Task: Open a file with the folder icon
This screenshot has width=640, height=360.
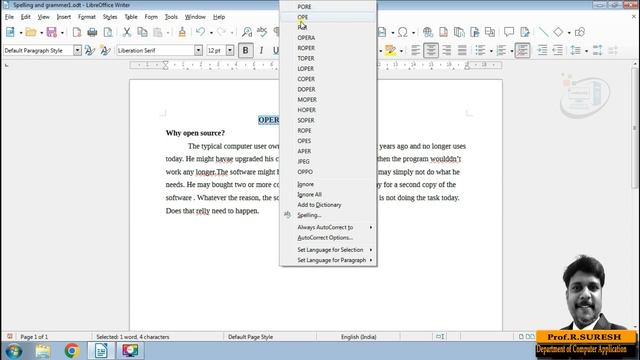Action: pos(31,32)
